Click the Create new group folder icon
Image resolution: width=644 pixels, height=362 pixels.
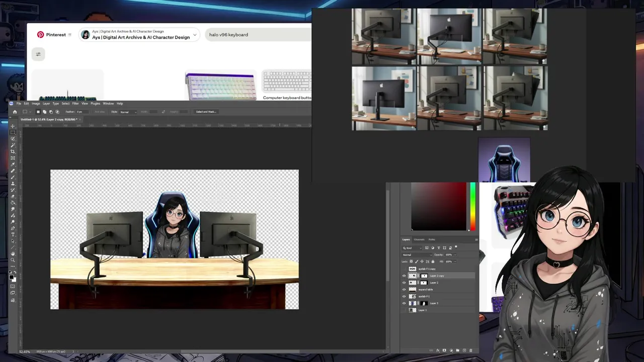click(458, 350)
